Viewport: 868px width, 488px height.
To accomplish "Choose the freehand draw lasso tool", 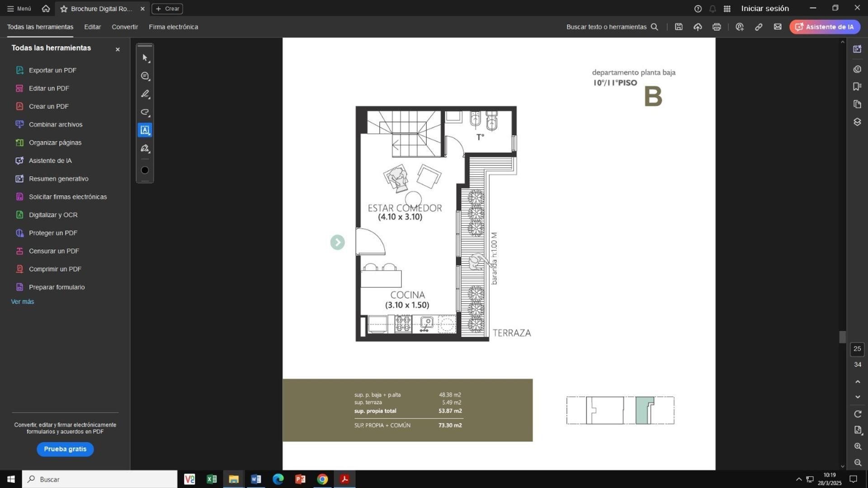I will pyautogui.click(x=145, y=113).
